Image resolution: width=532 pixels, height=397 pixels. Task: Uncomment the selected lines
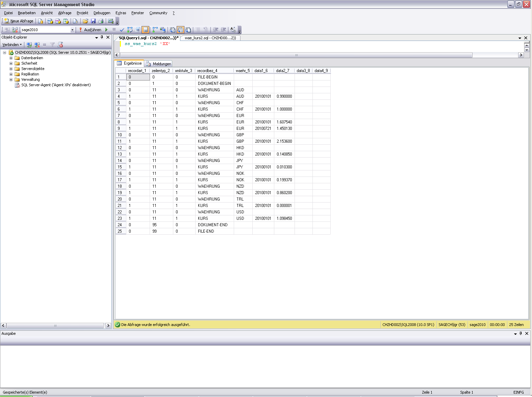pyautogui.click(x=206, y=30)
